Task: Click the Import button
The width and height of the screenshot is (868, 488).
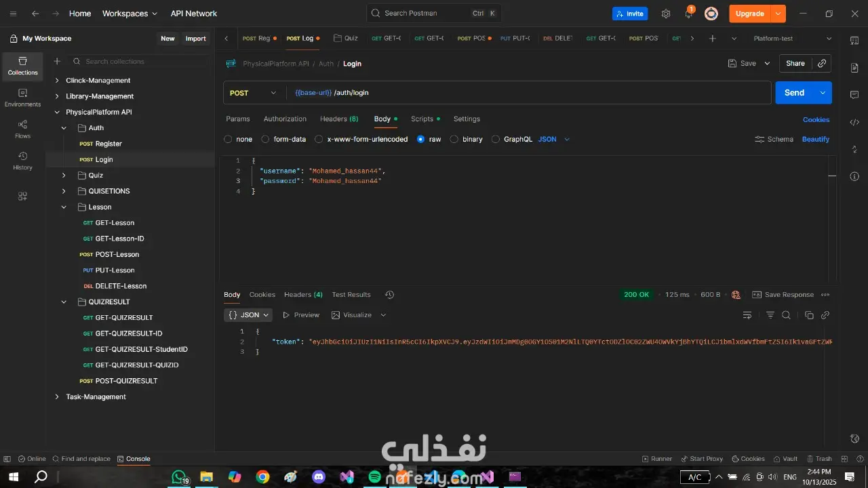Action: 196,39
